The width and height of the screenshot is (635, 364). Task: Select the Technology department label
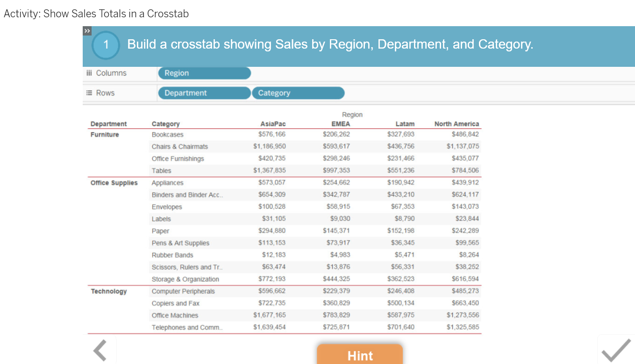click(108, 291)
